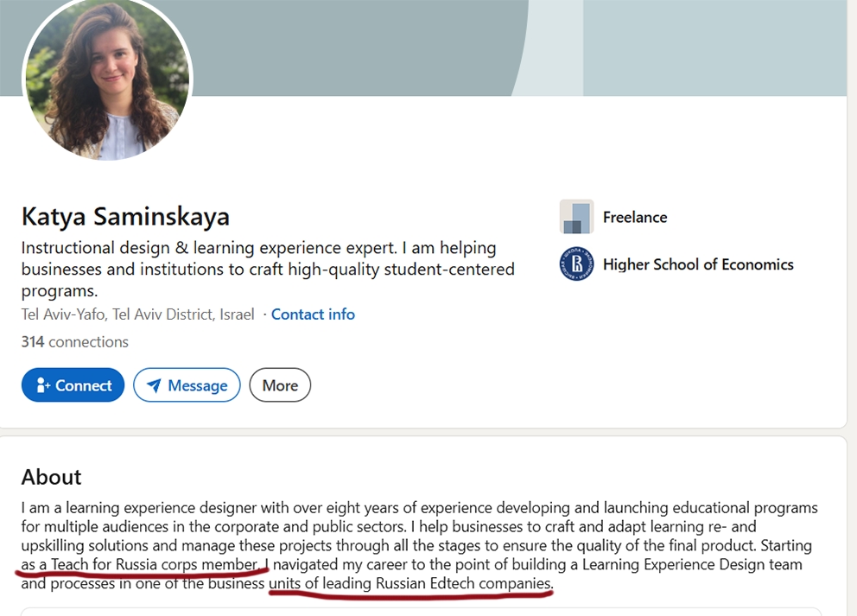857x616 pixels.
Task: Open the Contact info link
Action: tap(313, 314)
